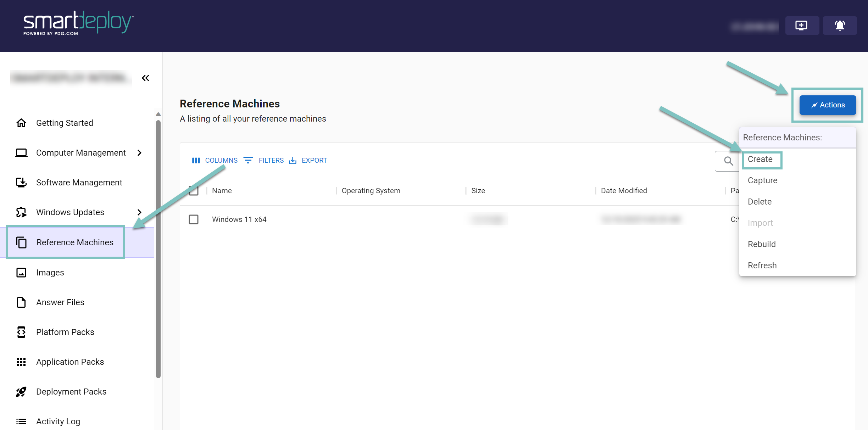Click the notification bell icon
Viewport: 868px width, 430px height.
pos(839,26)
